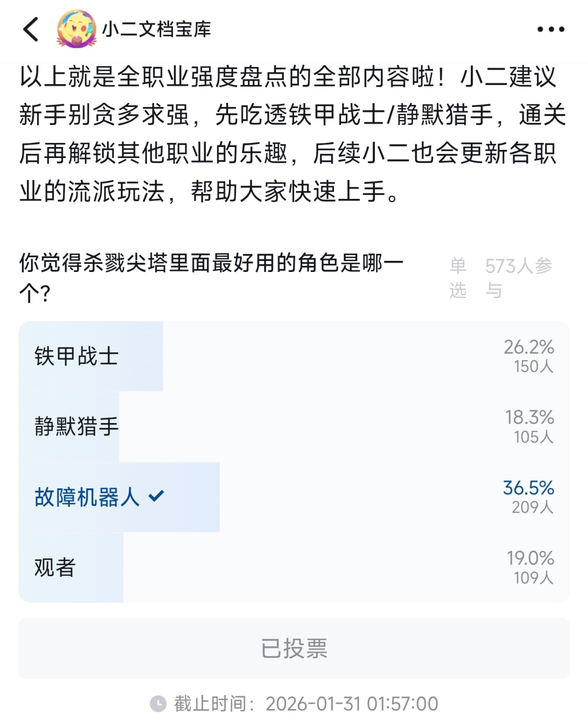Open the three-dot more options menu
Screen dimensions: 588x724
click(x=551, y=29)
